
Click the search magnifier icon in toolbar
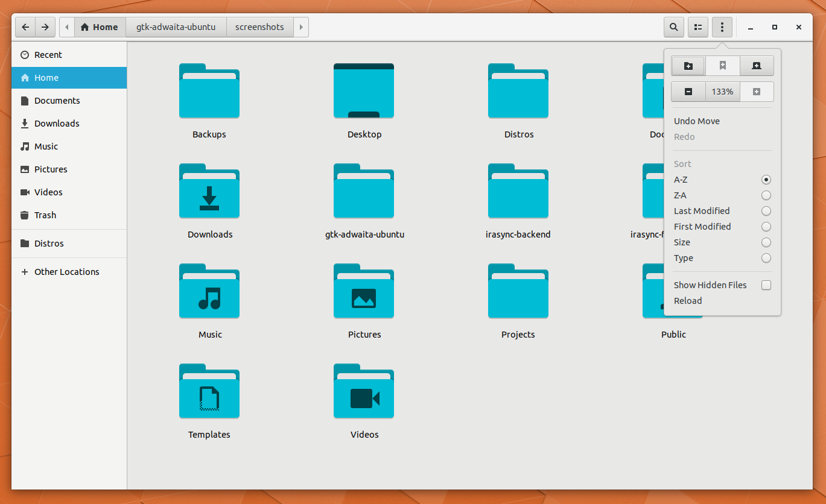[673, 27]
